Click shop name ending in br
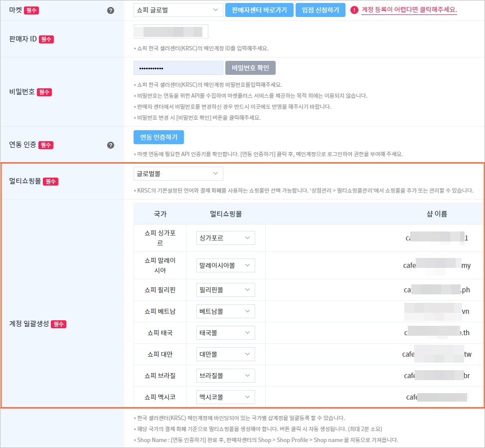 [437, 376]
